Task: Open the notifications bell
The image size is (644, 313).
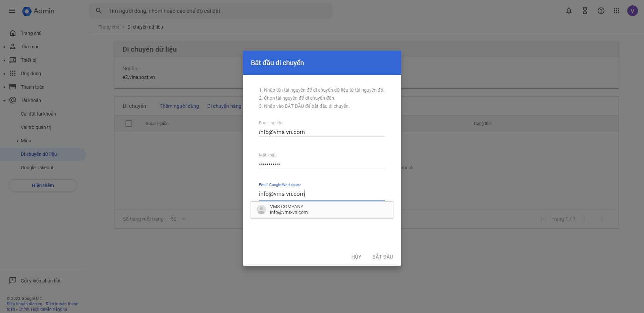Action: 569,11
